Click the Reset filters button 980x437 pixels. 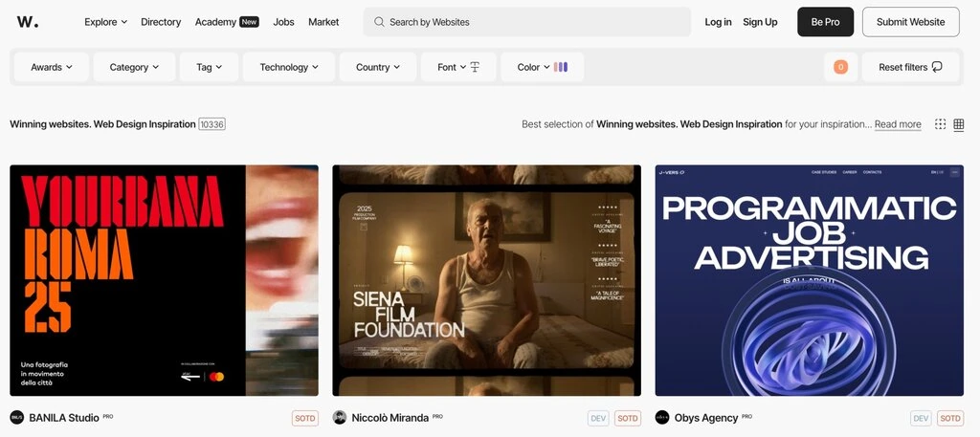coord(910,67)
